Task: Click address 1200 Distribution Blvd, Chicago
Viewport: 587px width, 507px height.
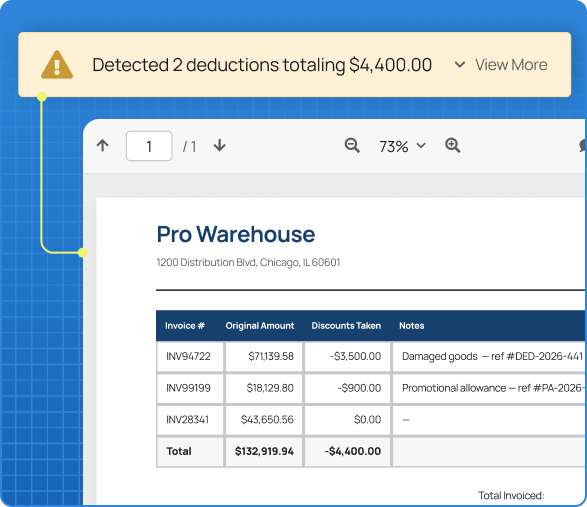Action: [x=248, y=262]
